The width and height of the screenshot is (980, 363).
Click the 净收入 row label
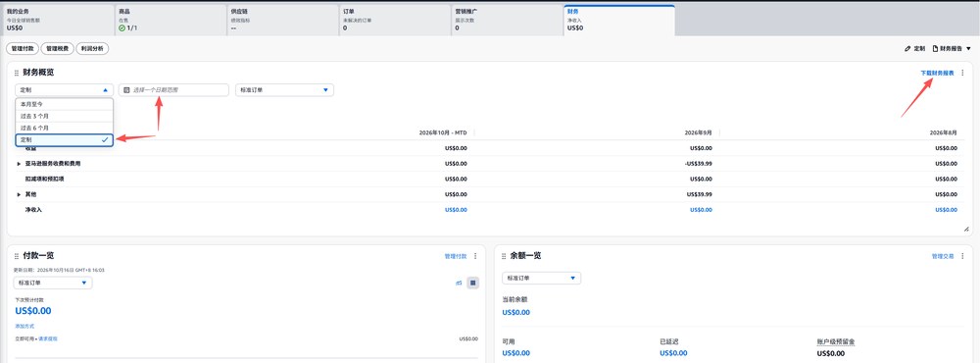[33, 210]
